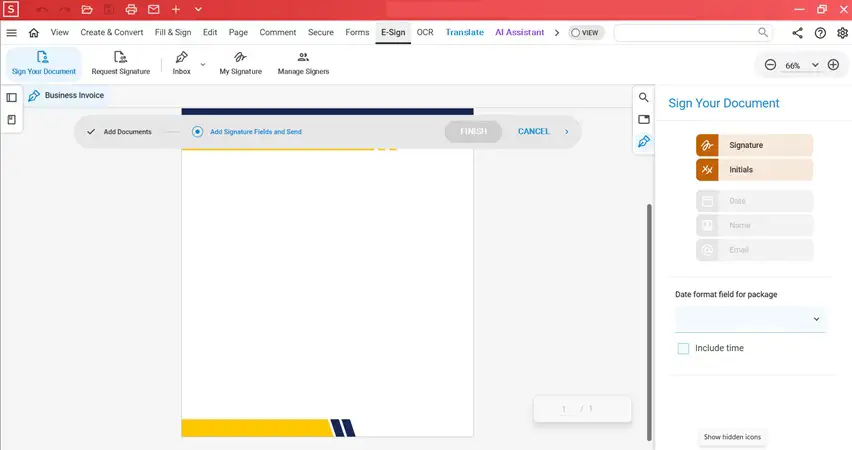Screen dimensions: 852x450
Task: Click the share icon
Action: (797, 33)
